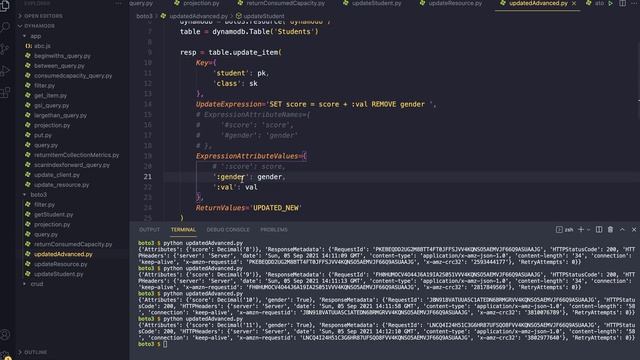This screenshot has height=360, width=640.
Task: Open gsi_query.py file
Action: pos(51,105)
